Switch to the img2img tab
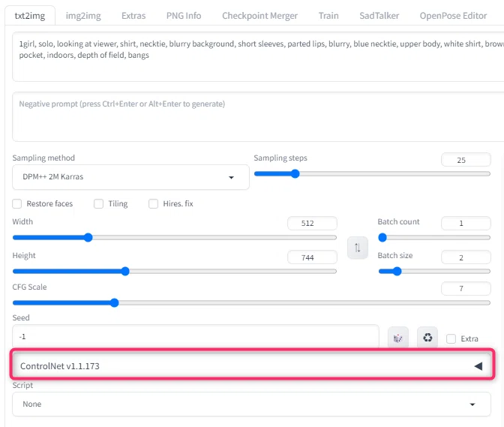 (83, 16)
